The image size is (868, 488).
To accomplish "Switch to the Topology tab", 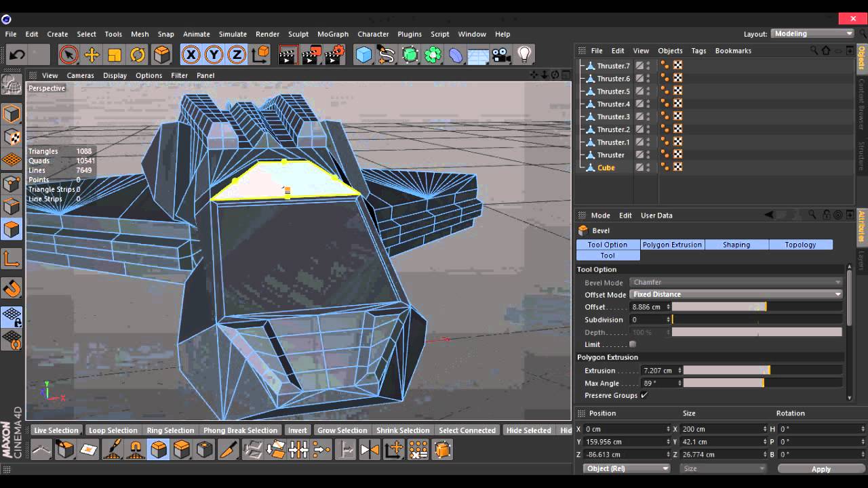I will click(800, 245).
